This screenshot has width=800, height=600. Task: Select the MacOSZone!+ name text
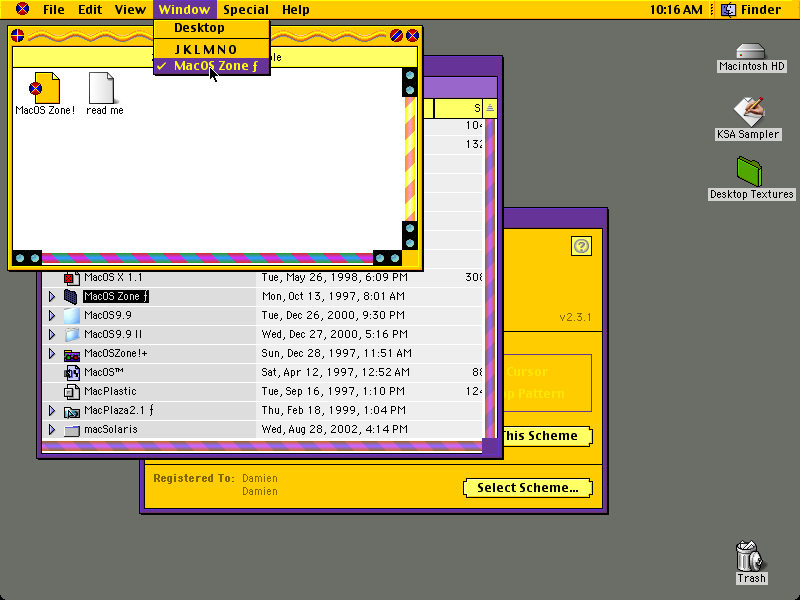(x=116, y=354)
